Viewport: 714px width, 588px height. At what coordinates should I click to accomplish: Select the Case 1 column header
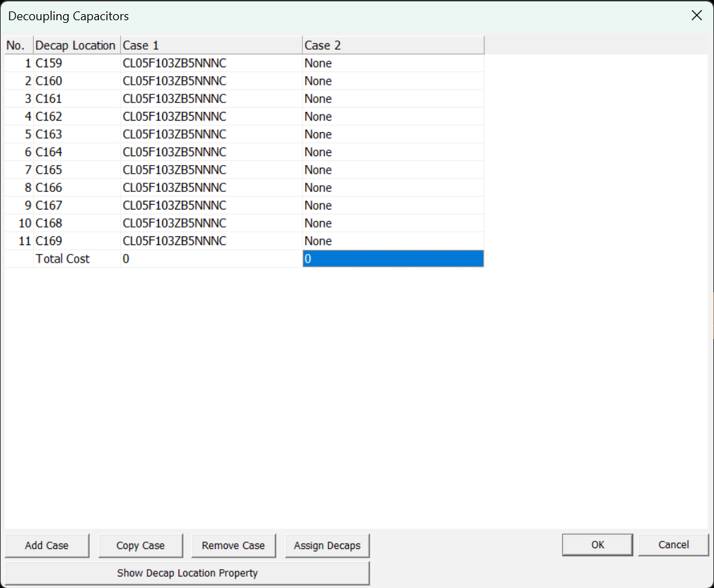[211, 45]
